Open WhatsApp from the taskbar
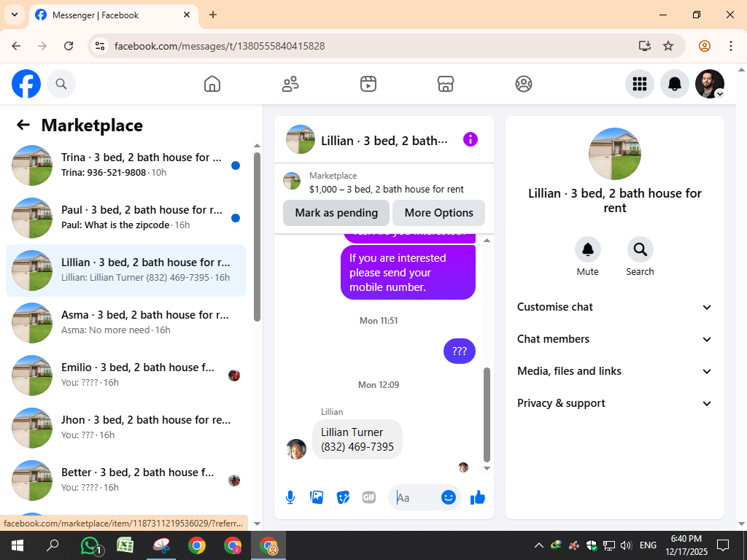 pyautogui.click(x=90, y=545)
